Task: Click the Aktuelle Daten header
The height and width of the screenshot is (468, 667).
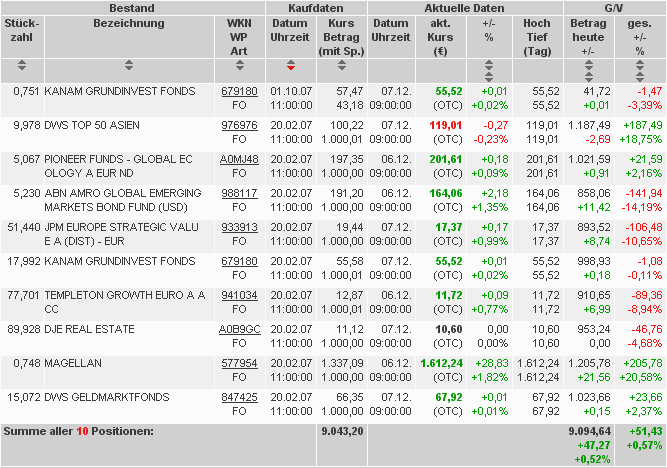Action: pyautogui.click(x=464, y=8)
